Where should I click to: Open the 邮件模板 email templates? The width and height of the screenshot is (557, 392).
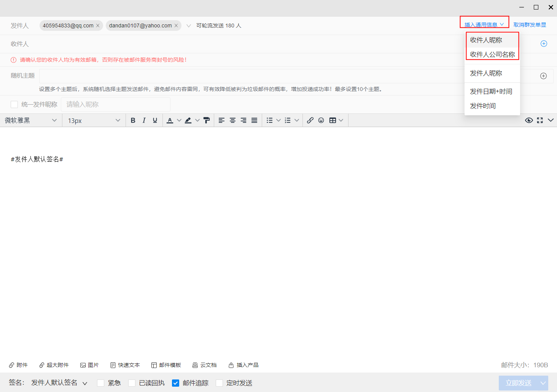(166, 365)
